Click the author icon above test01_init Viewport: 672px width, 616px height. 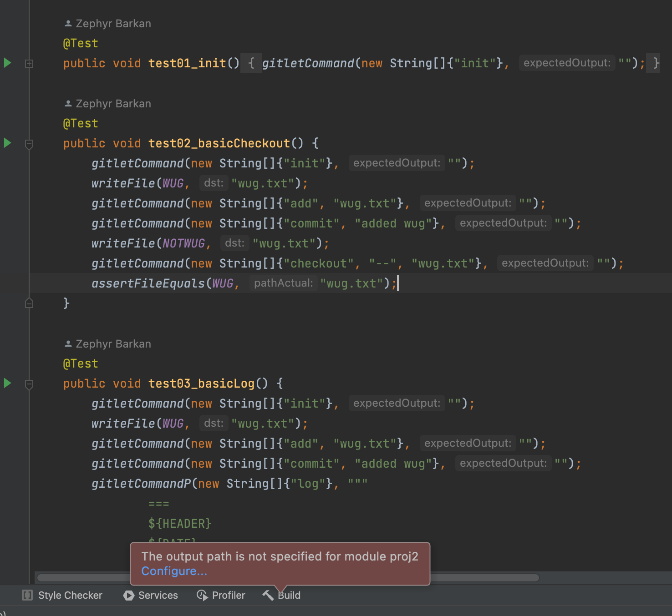point(68,24)
